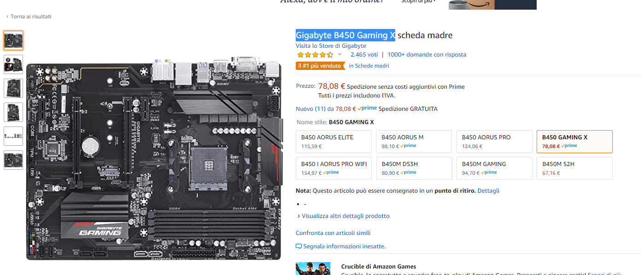Open the 2.465 voti reviews link
Image resolution: width=644 pixels, height=275 pixels.
[364, 54]
